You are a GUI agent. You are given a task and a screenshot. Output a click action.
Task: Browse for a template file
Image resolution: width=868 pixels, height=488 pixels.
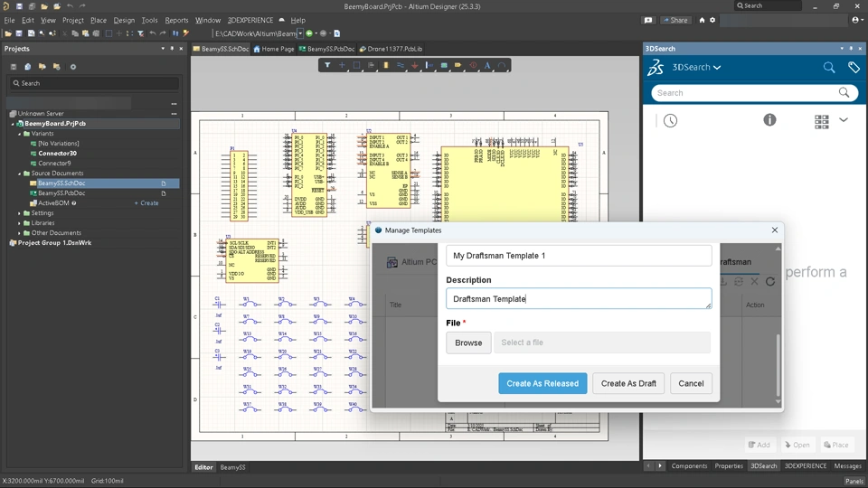click(468, 343)
